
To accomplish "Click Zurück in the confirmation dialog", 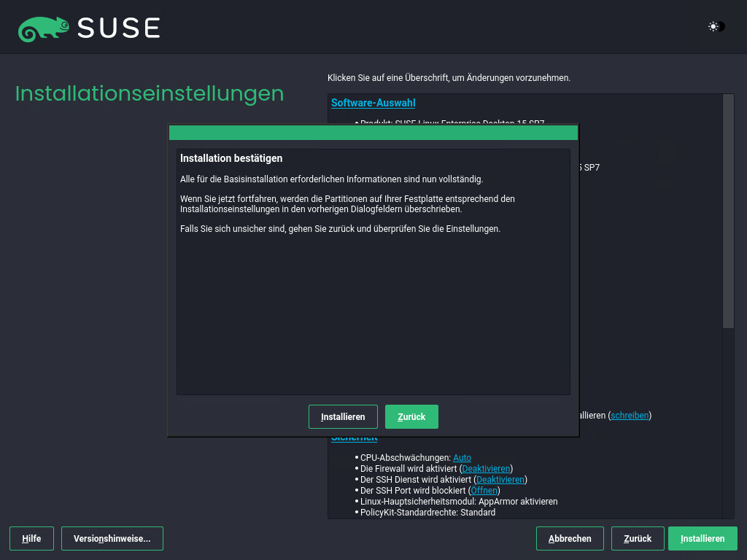I will [411, 416].
